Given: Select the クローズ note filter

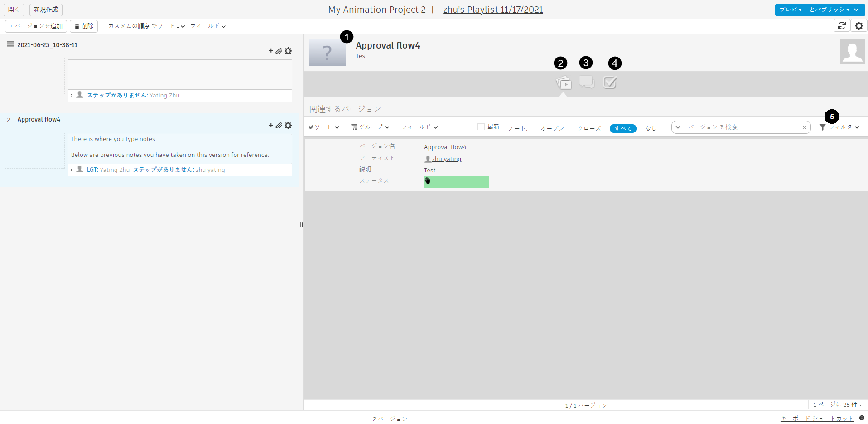Looking at the screenshot, I should [589, 128].
